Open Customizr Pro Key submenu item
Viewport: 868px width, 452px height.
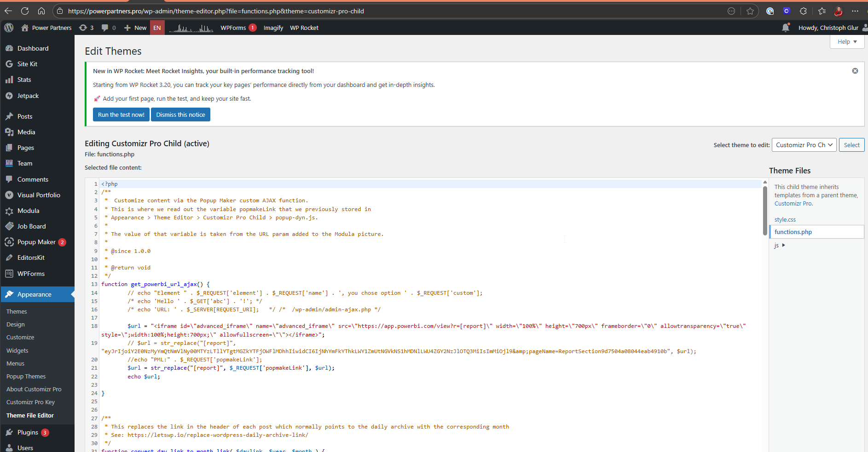(x=30, y=402)
